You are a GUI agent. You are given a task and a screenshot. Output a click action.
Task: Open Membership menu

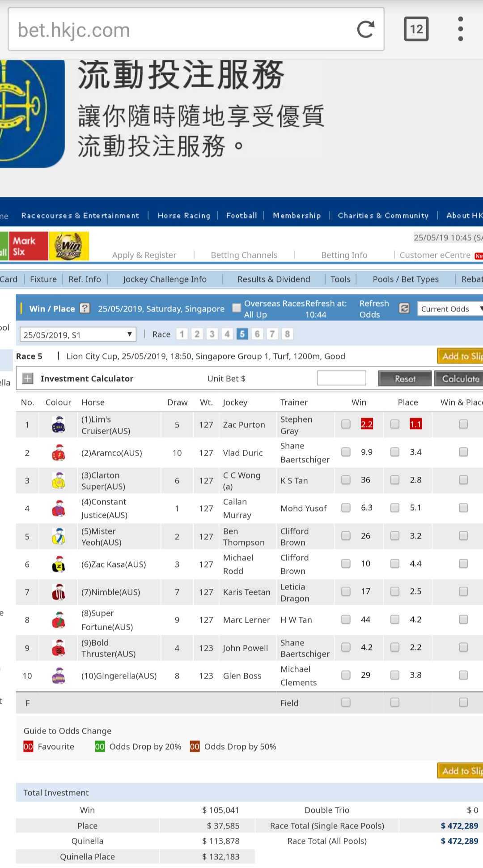click(x=297, y=216)
